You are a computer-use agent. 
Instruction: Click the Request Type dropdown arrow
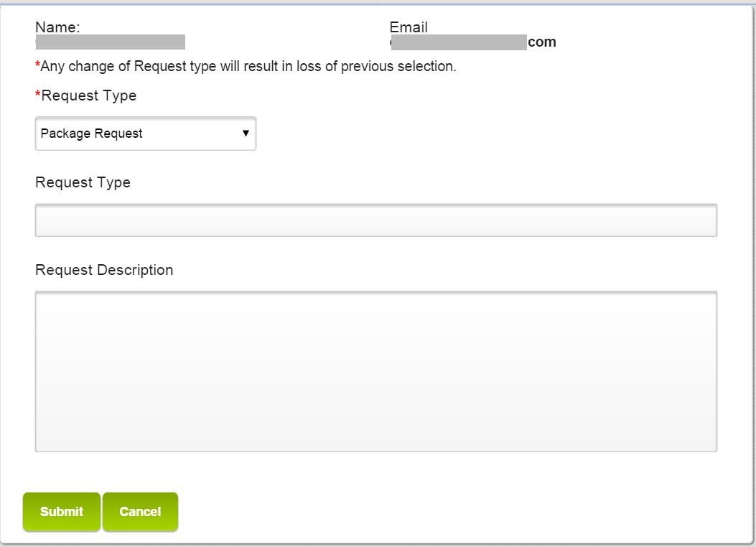[246, 134]
